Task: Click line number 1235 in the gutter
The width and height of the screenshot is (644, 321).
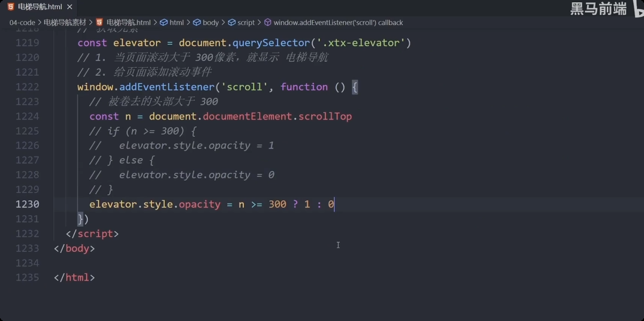Action: click(x=27, y=277)
